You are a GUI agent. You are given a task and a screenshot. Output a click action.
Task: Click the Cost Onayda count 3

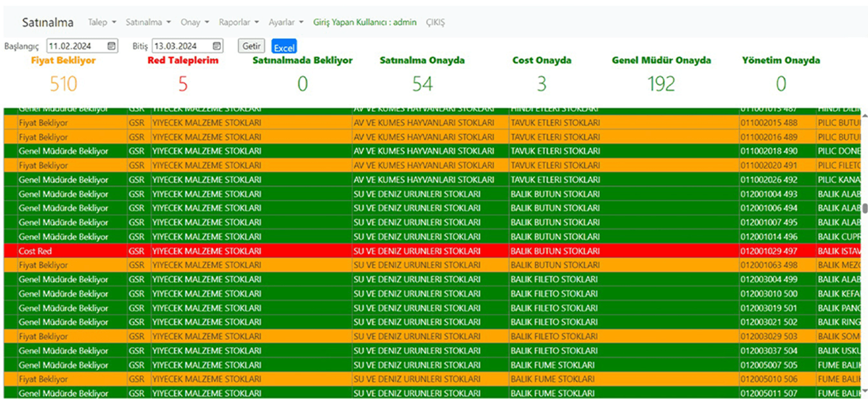click(x=542, y=84)
